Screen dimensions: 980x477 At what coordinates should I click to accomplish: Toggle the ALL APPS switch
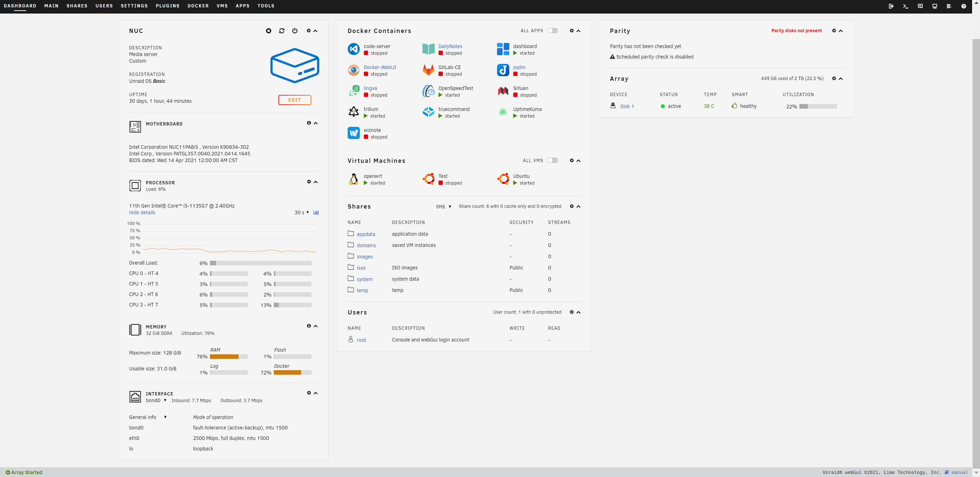tap(552, 30)
